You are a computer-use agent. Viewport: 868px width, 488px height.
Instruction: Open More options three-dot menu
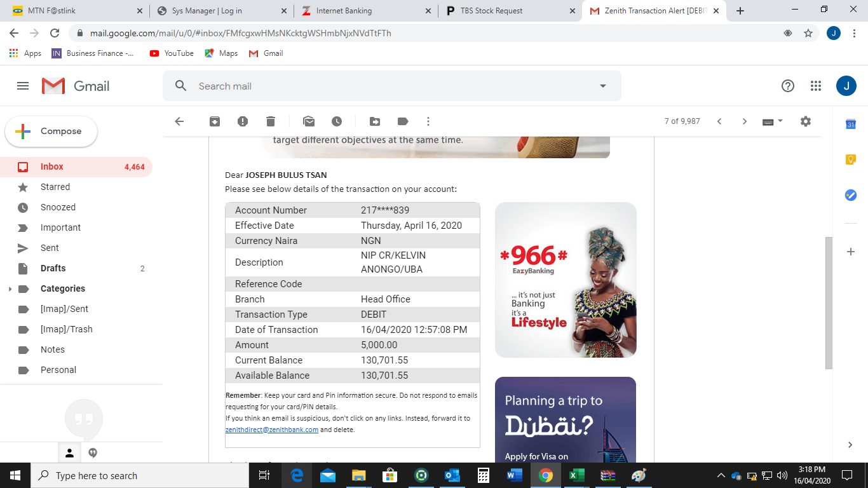(x=428, y=121)
